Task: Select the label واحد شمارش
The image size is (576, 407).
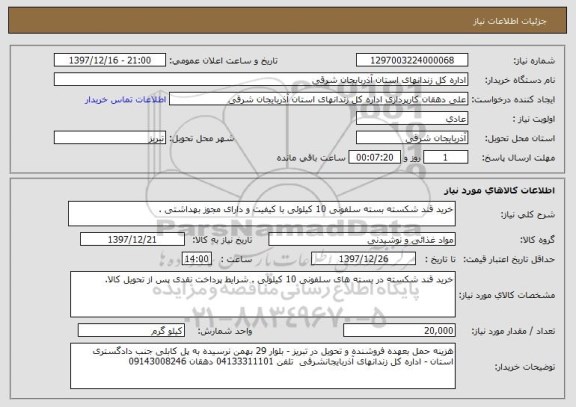Action: 225,331
